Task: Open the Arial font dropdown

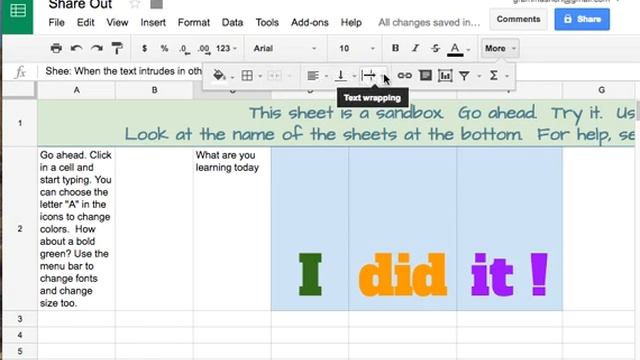Action: [285, 48]
